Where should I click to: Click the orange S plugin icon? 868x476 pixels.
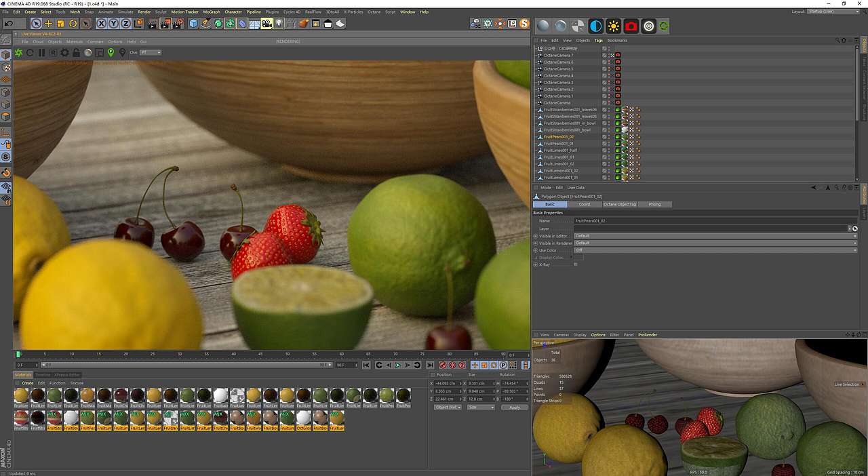[524, 24]
